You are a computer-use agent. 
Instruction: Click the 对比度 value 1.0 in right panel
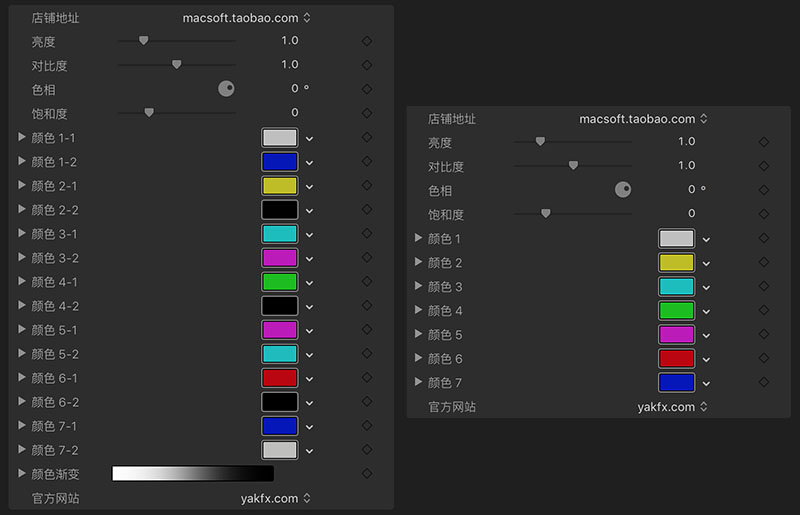[686, 165]
